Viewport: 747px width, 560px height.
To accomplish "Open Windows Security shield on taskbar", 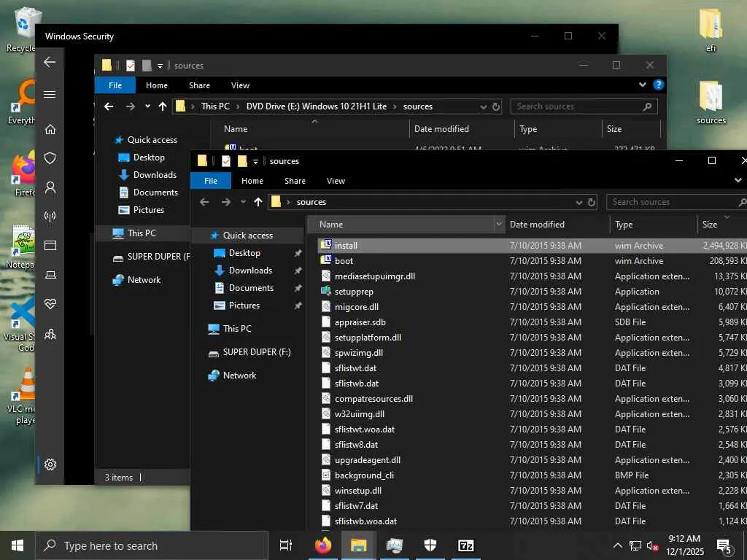I will (x=430, y=545).
